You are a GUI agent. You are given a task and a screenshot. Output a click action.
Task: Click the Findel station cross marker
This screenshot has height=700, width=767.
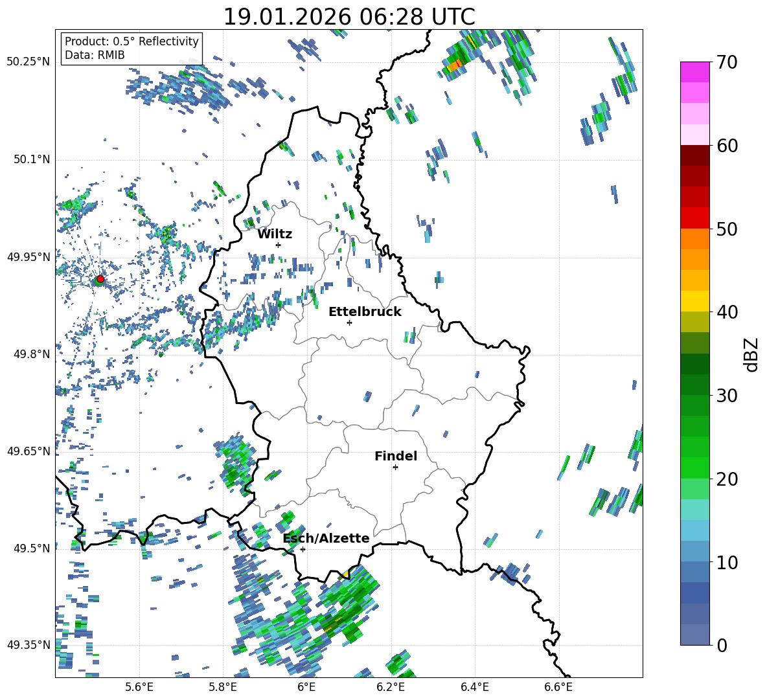point(395,468)
